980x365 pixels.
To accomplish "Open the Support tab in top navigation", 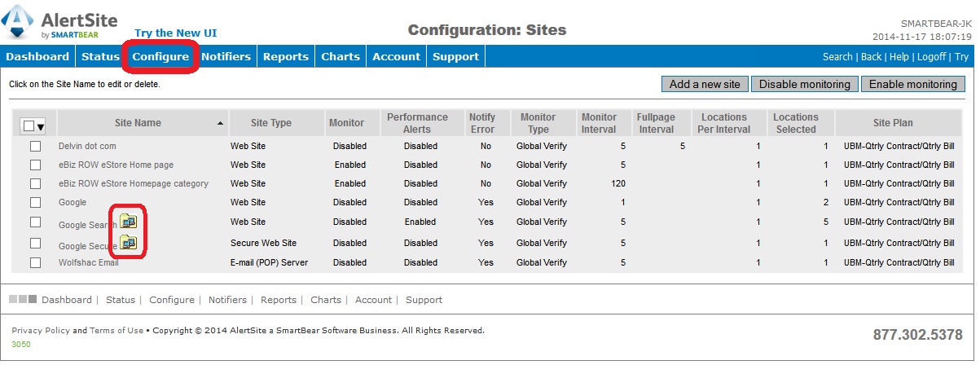I will pyautogui.click(x=455, y=56).
